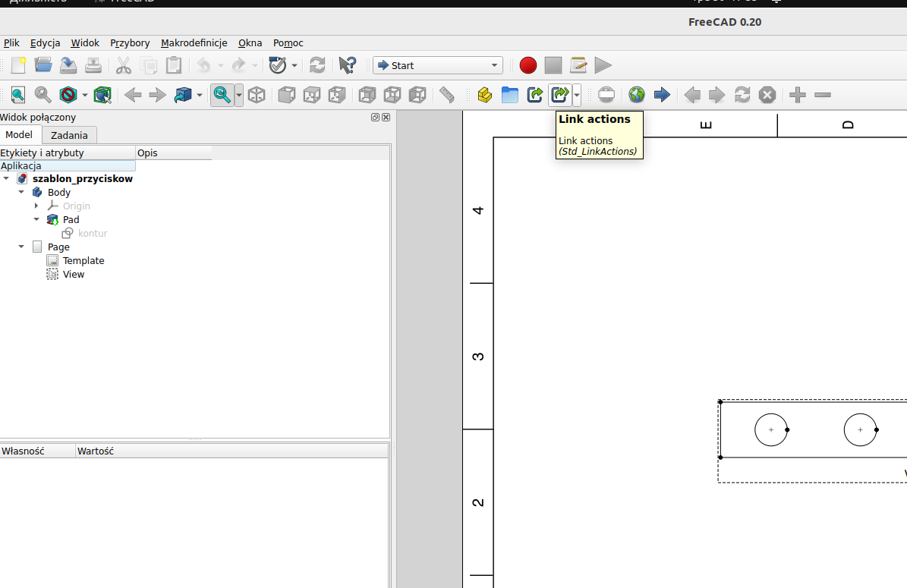Open the Start workbench selector

438,65
